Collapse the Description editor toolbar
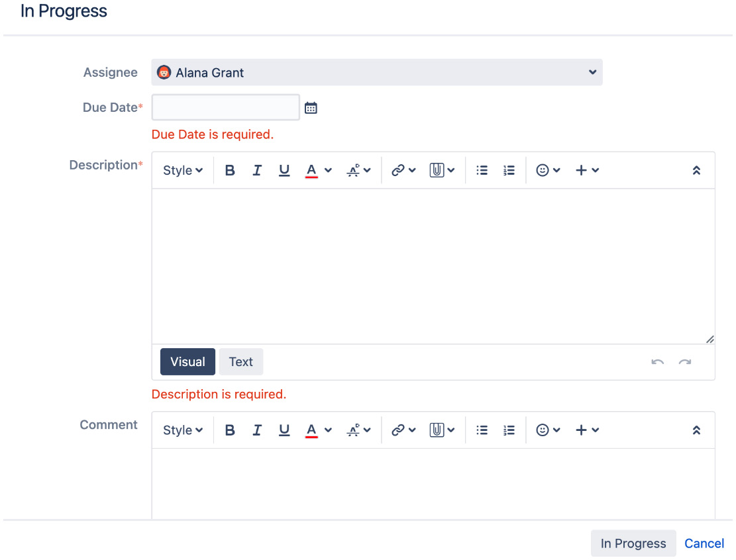This screenshot has height=560, width=736. click(x=696, y=170)
